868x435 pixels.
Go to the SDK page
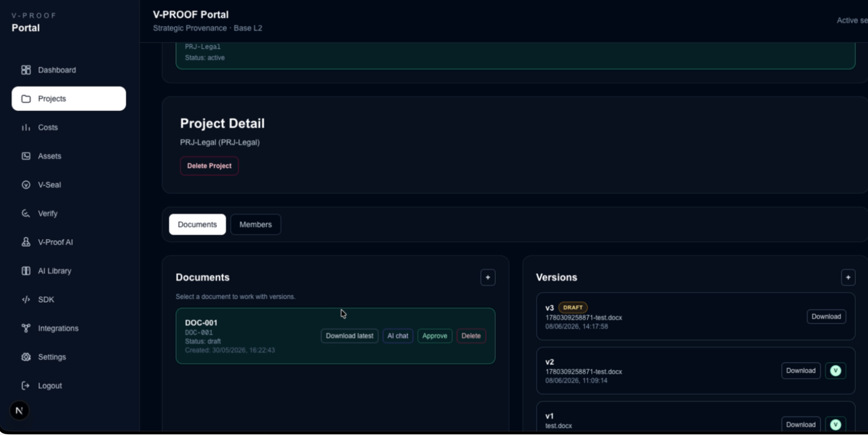(x=69, y=299)
